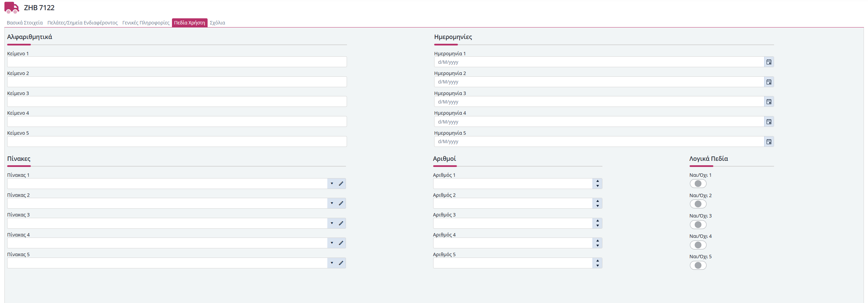Click the Πίνακες section heading
Image resolution: width=868 pixels, height=303 pixels.
(19, 159)
